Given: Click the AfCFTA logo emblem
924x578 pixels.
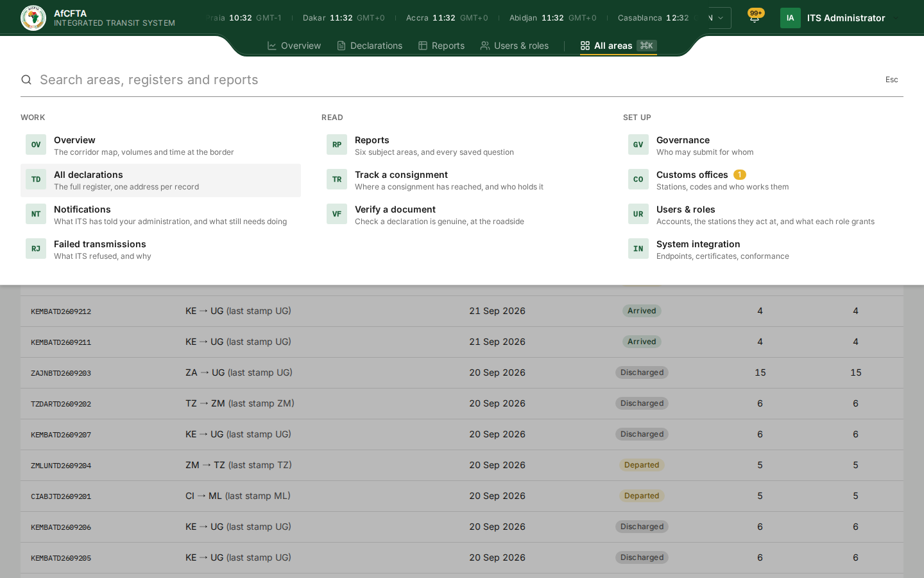Looking at the screenshot, I should 33,18.
